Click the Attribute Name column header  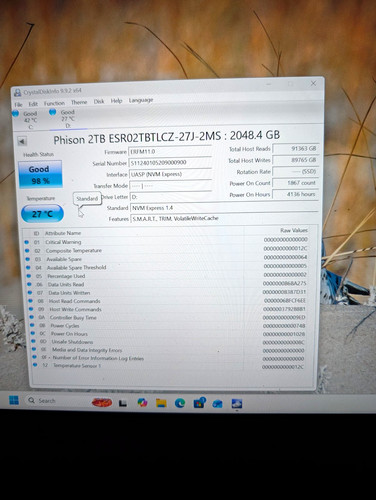tap(63, 233)
